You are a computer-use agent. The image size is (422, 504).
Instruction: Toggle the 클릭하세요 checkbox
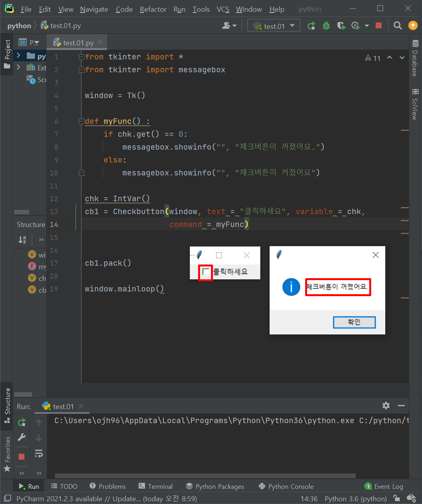point(206,272)
